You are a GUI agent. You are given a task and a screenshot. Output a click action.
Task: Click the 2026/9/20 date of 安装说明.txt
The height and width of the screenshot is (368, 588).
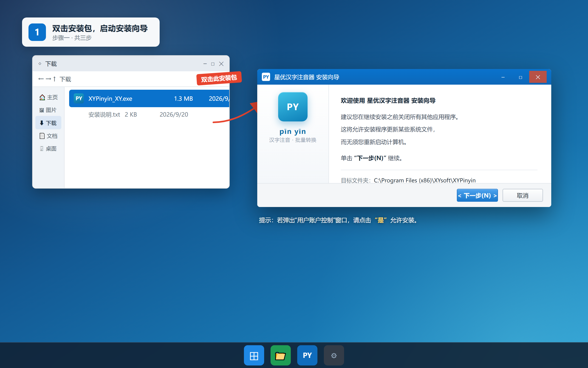174,114
